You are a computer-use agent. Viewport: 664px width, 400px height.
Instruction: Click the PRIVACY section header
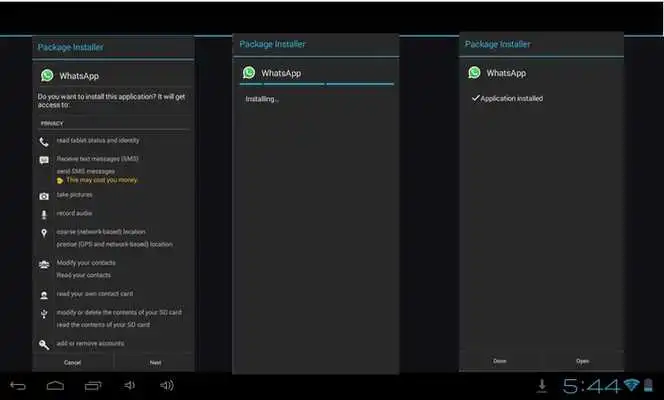point(52,124)
